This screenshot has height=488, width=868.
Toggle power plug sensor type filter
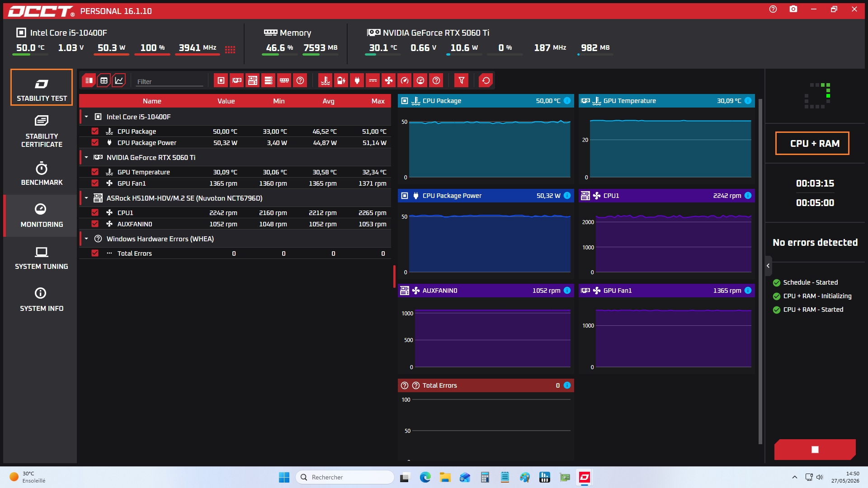pos(357,80)
